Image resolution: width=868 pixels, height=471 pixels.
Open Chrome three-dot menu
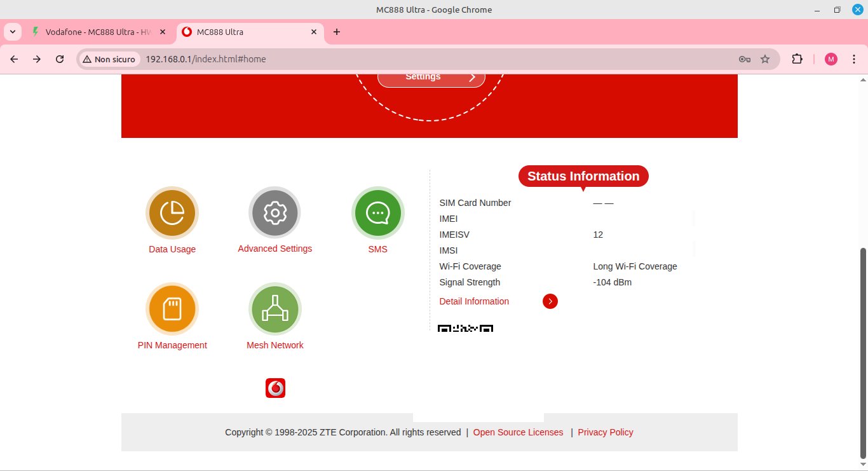tap(855, 59)
